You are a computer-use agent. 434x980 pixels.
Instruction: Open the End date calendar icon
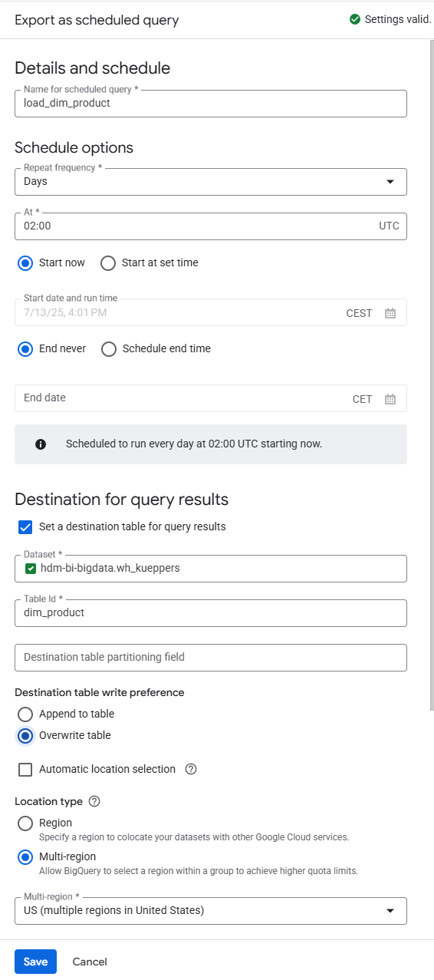tap(390, 399)
